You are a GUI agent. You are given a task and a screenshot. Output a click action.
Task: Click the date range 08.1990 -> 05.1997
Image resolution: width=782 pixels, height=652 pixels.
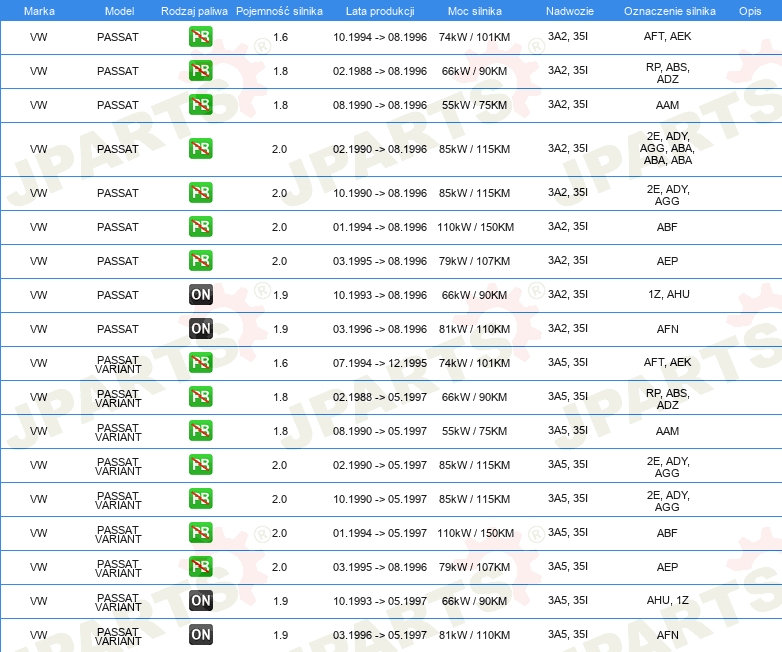pos(380,431)
